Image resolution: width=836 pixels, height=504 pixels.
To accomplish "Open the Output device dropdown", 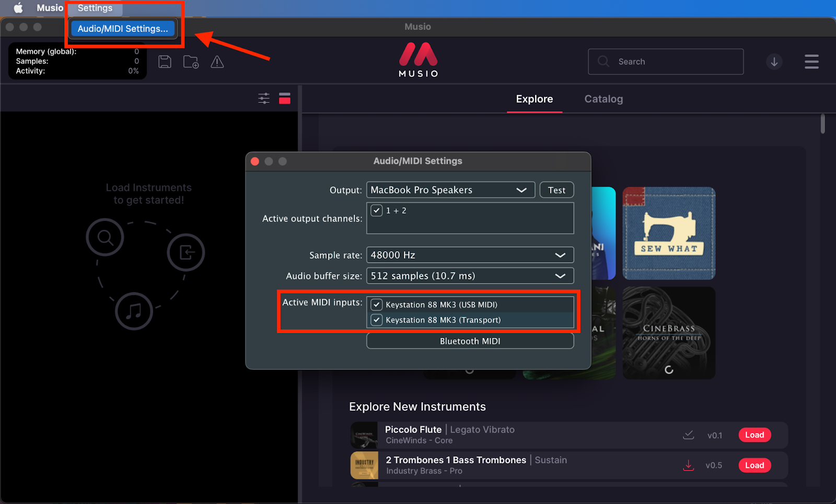I will tap(450, 190).
